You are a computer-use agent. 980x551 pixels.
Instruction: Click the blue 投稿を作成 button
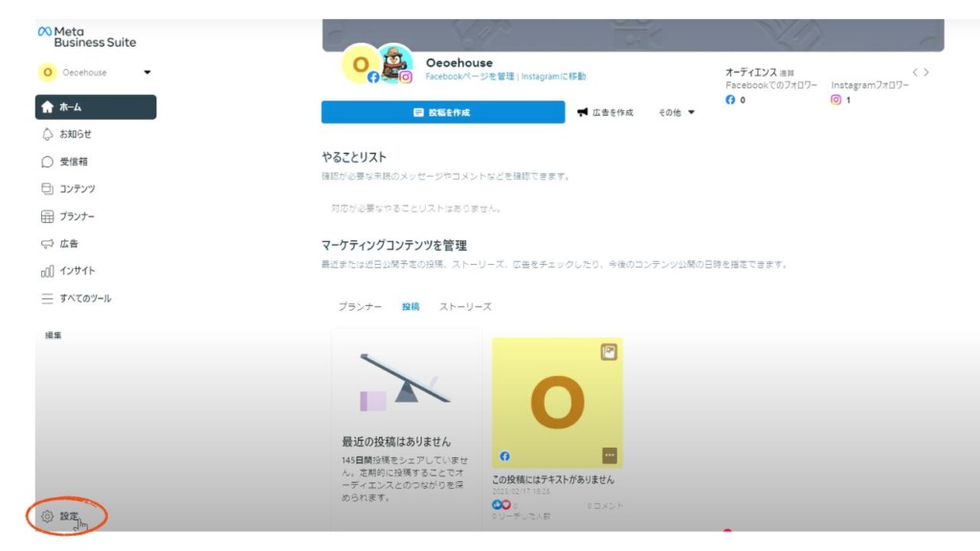click(441, 113)
